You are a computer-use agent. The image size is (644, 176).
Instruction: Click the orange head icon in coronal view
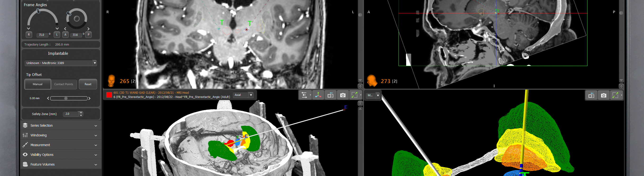(x=111, y=81)
